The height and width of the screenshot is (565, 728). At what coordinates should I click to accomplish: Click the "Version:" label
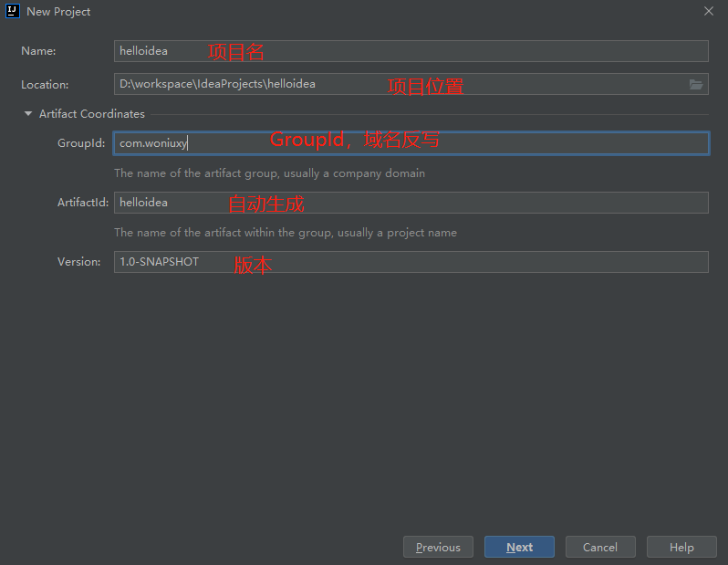pos(78,262)
